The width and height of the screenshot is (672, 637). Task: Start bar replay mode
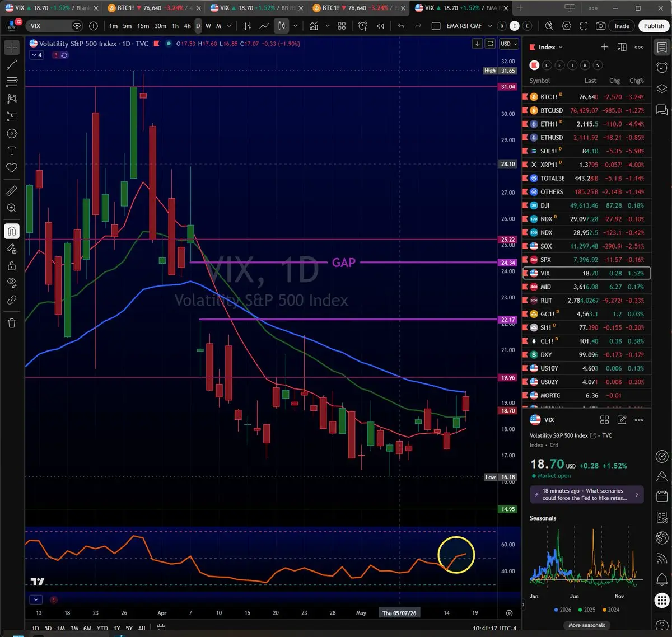coord(381,26)
